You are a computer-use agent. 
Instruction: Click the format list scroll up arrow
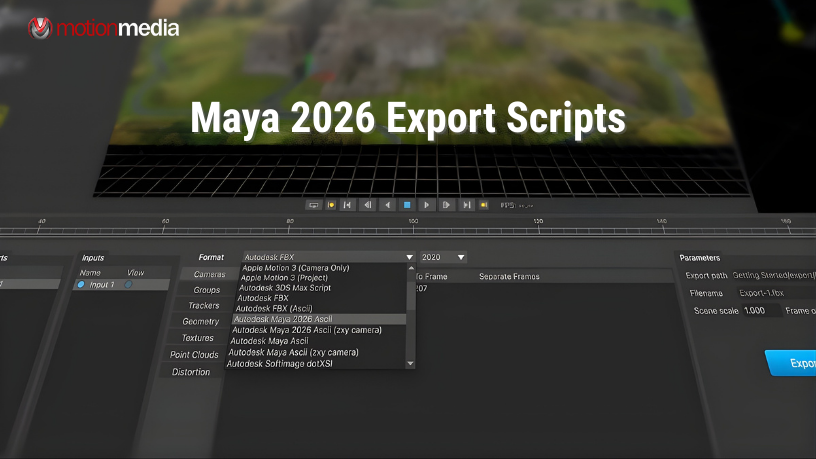coord(411,268)
